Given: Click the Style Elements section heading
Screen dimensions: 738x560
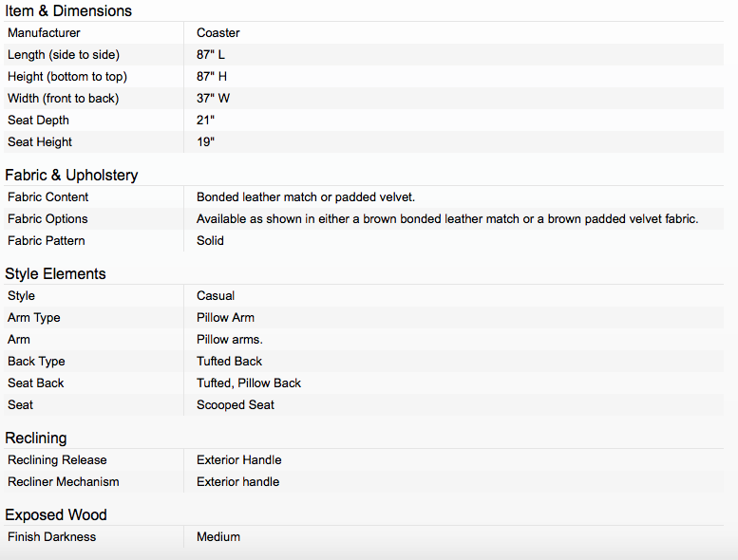Looking at the screenshot, I should [55, 273].
